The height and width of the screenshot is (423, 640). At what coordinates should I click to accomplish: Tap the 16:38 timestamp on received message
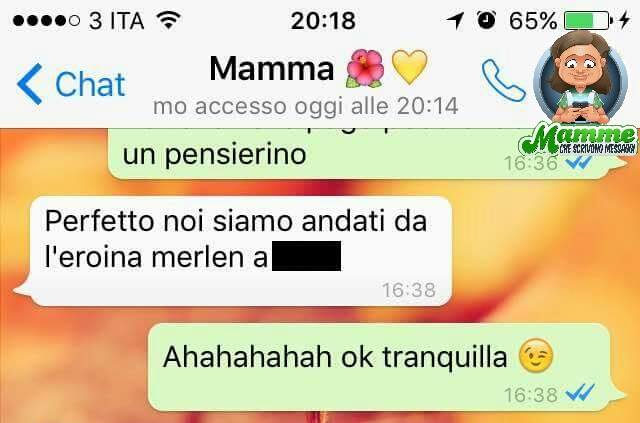coord(409,290)
